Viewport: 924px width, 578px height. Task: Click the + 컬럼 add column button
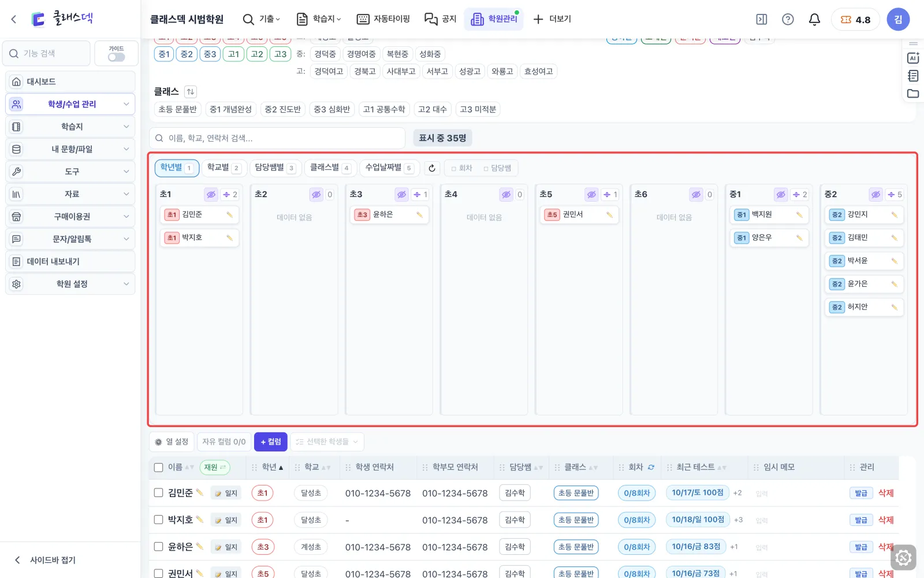tap(271, 442)
